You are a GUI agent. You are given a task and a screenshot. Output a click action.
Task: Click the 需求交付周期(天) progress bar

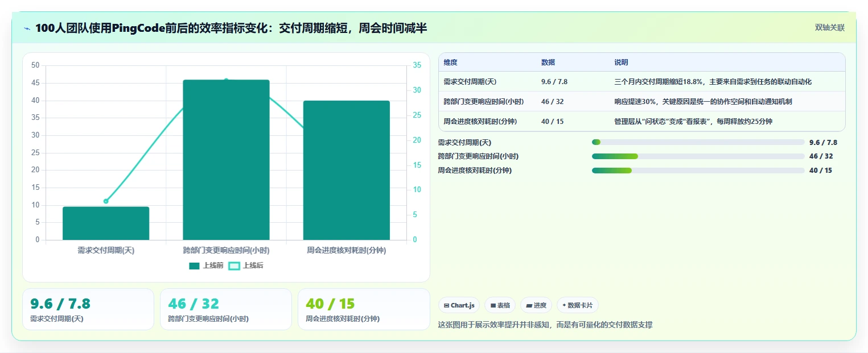tap(698, 142)
